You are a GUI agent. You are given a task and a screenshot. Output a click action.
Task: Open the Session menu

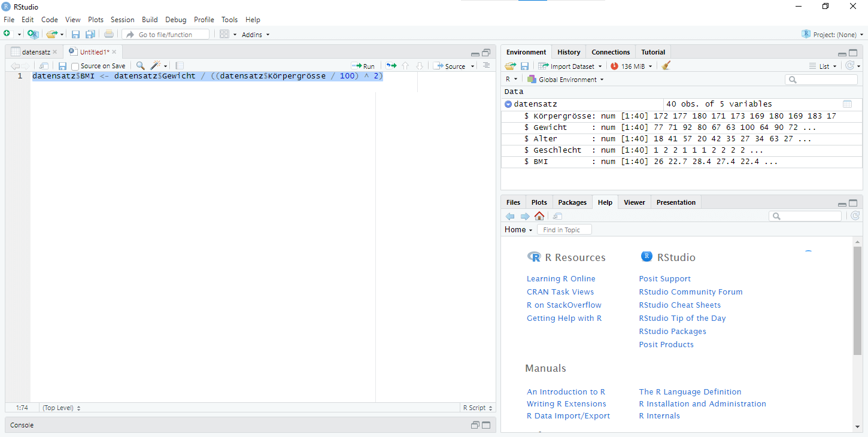coord(122,20)
